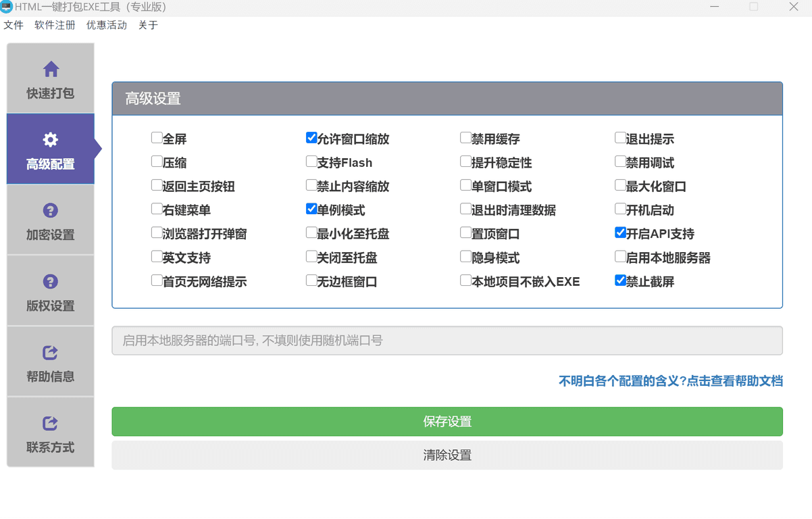This screenshot has width=812, height=519.
Task: Uncheck the 单例模式 checkbox
Action: pyautogui.click(x=311, y=209)
